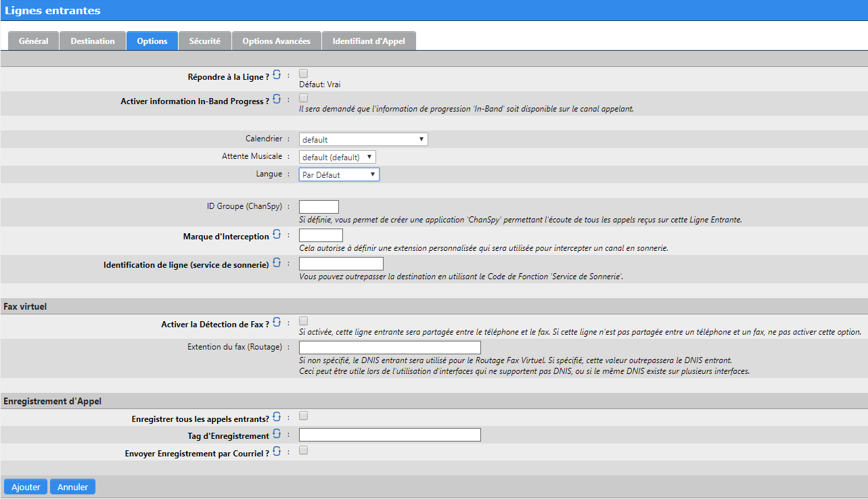This screenshot has width=868, height=499.
Task: Open the Options Avancées tab
Action: (x=277, y=41)
